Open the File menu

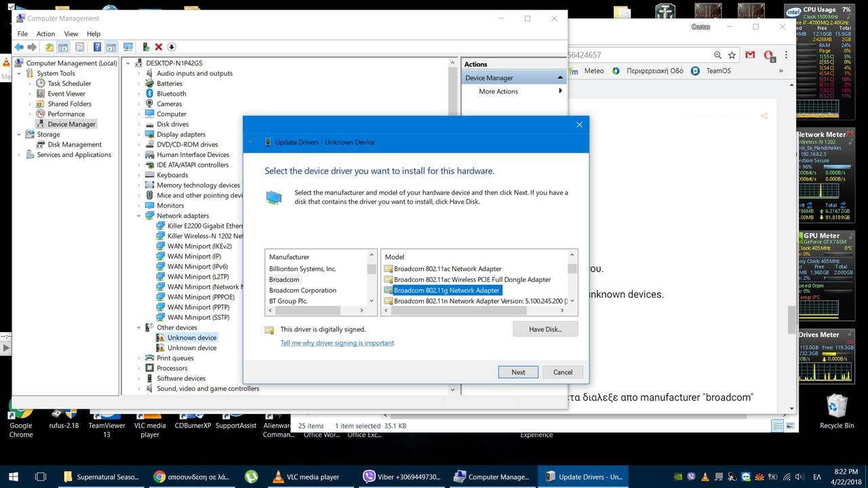coord(22,34)
